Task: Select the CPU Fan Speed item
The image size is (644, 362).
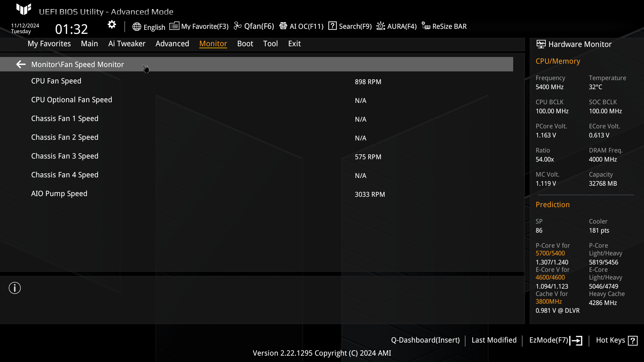Action: [56, 81]
